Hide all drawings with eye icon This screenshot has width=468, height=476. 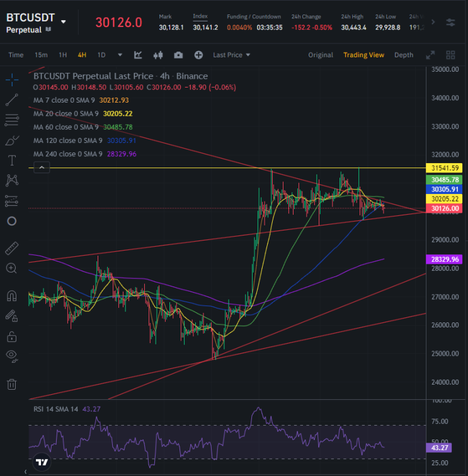point(12,356)
